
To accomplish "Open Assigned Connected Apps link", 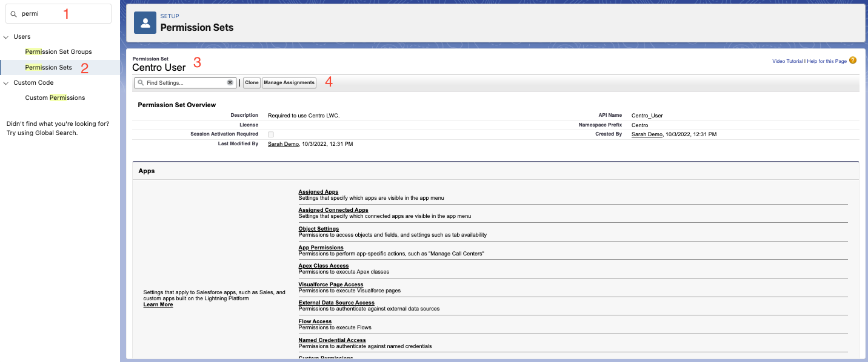I will click(333, 210).
